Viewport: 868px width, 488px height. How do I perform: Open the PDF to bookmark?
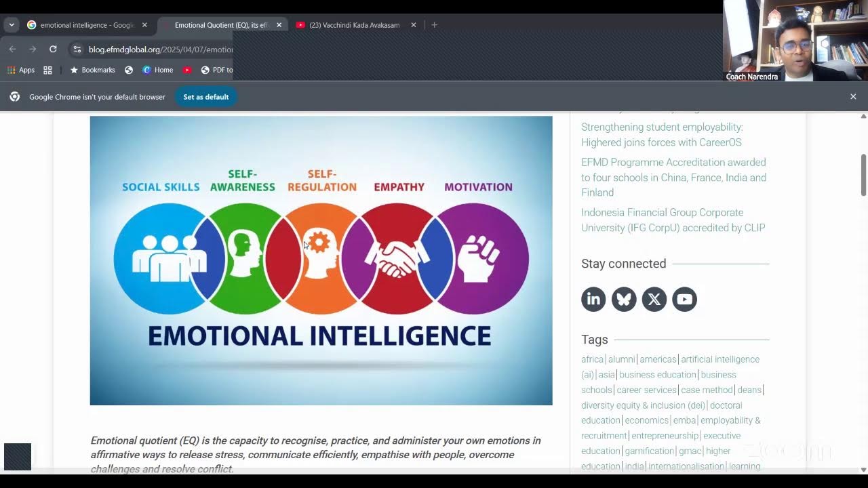(216, 70)
